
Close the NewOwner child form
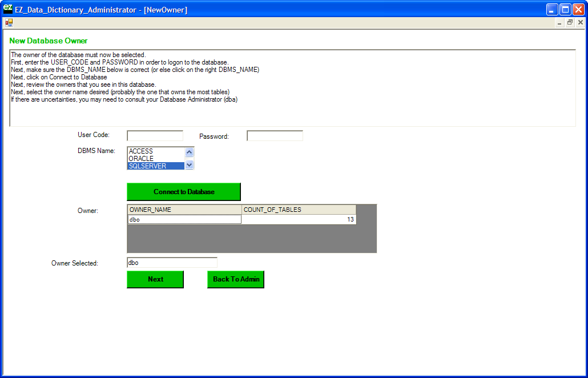(580, 23)
